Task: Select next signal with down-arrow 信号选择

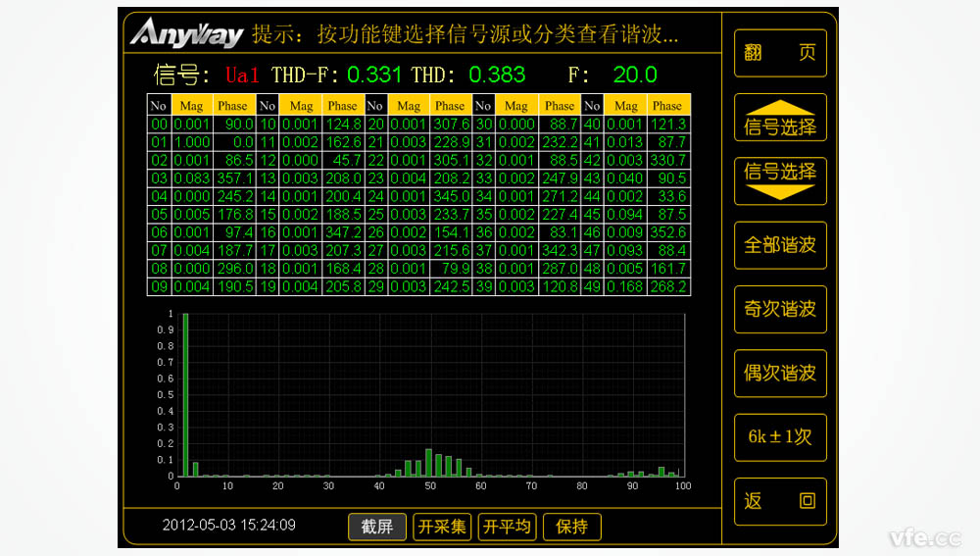Action: click(780, 180)
